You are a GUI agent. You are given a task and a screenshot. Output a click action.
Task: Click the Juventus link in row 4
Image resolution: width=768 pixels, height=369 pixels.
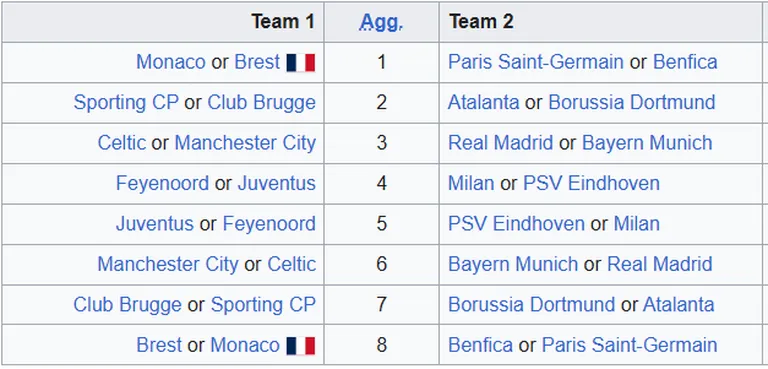tap(277, 183)
